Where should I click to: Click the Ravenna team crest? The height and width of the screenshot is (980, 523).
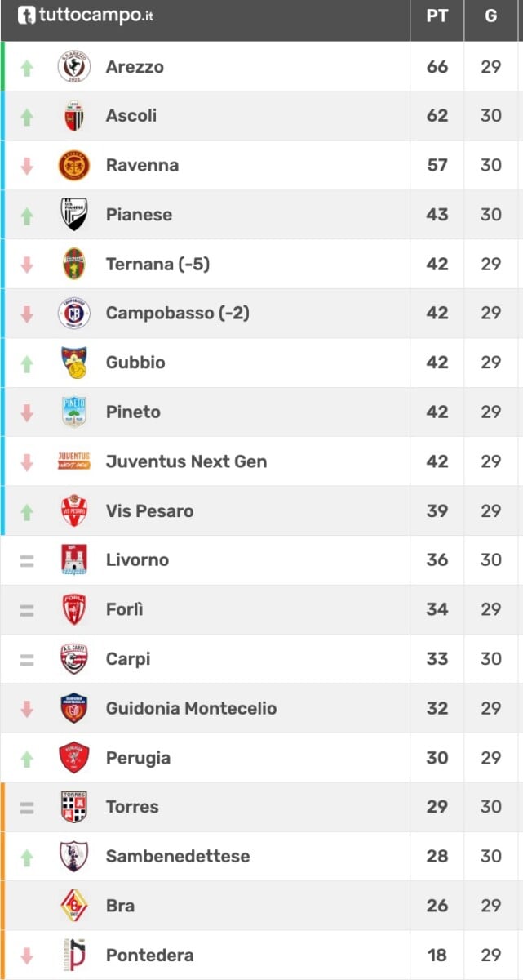click(x=74, y=165)
